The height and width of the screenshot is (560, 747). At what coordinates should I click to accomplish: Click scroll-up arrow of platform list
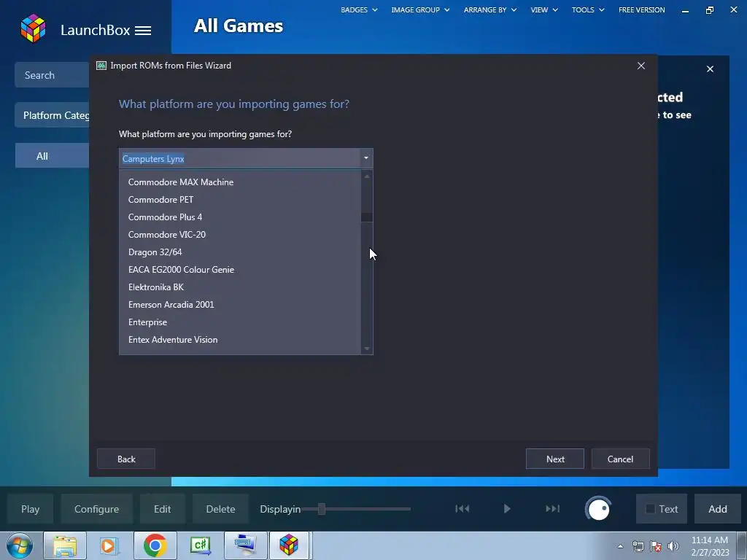coord(367,176)
